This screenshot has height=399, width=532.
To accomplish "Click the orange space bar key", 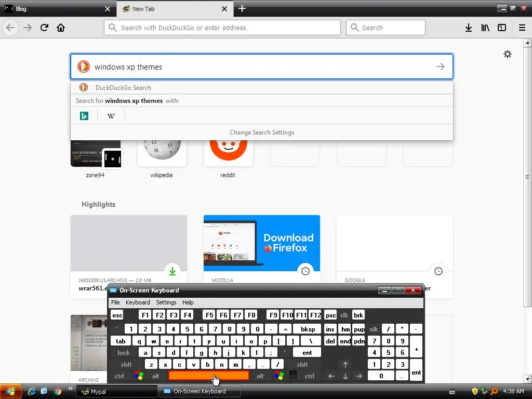I will click(x=209, y=375).
